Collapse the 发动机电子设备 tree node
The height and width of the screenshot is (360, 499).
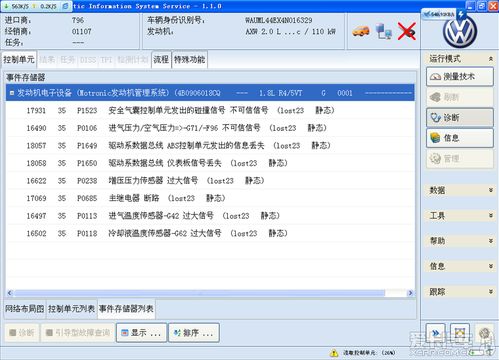[x=12, y=93]
